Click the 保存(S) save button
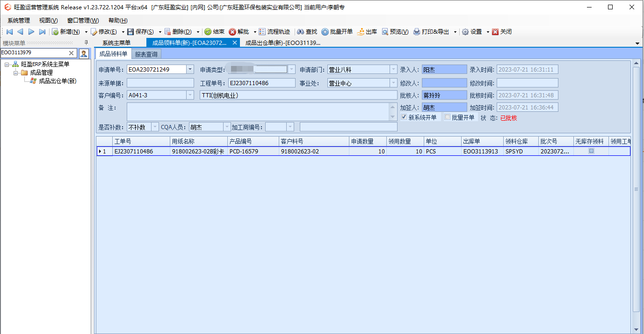 [140, 32]
